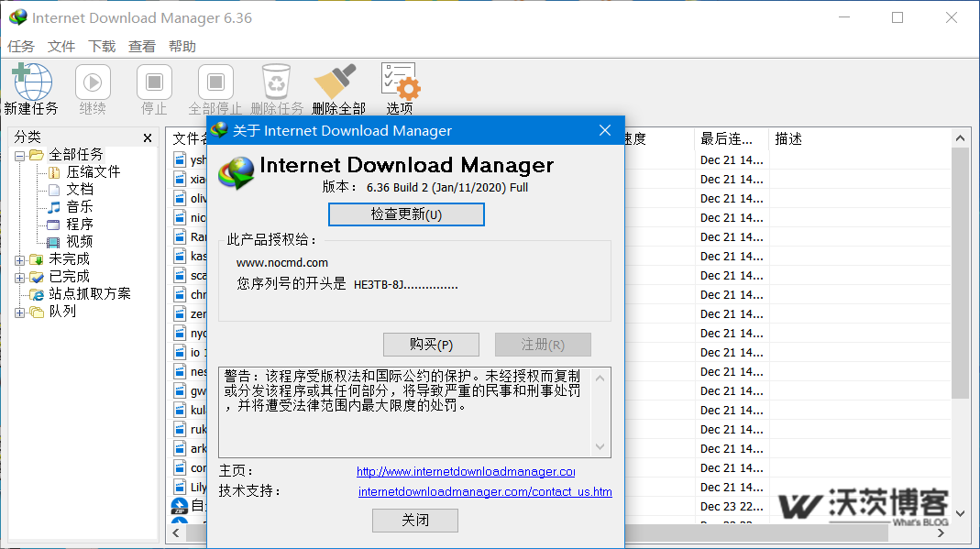Close the About dialog with X

(x=605, y=130)
